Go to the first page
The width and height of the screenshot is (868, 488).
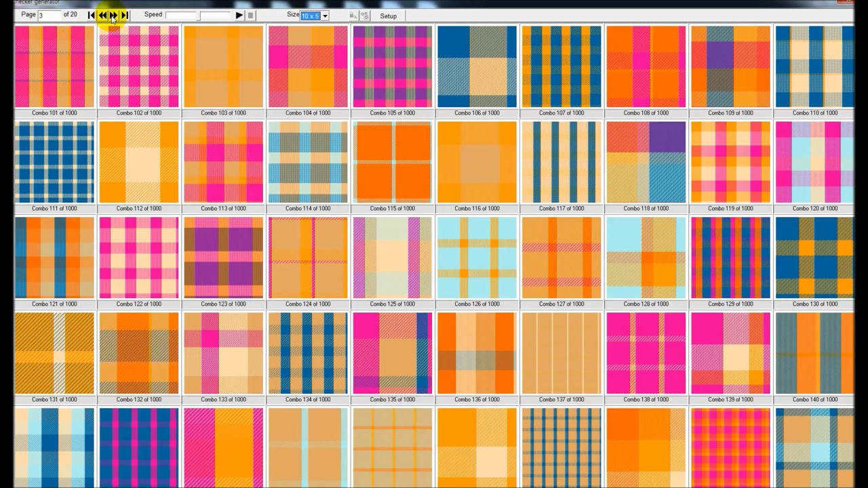(x=92, y=15)
